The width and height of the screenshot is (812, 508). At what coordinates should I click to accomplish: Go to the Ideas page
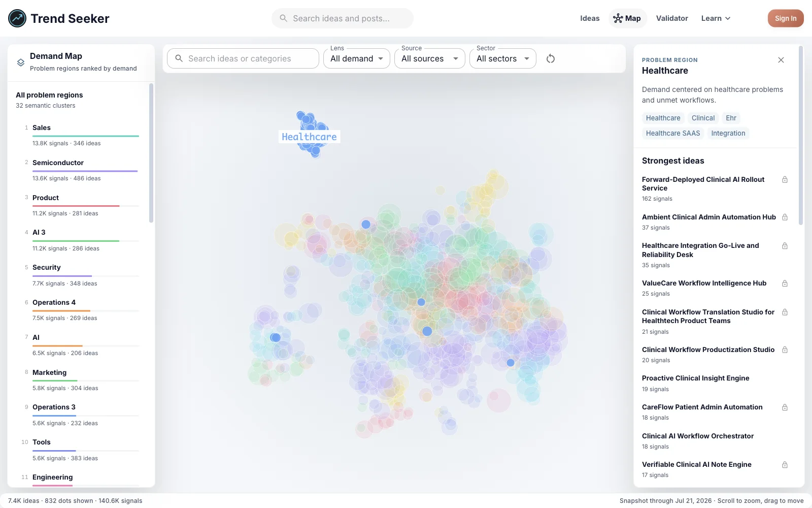(x=590, y=18)
